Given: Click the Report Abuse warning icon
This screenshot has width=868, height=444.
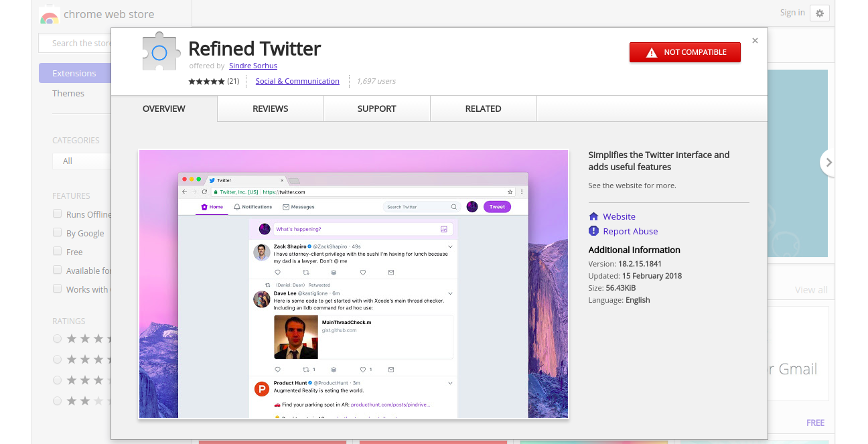Looking at the screenshot, I should coord(593,231).
